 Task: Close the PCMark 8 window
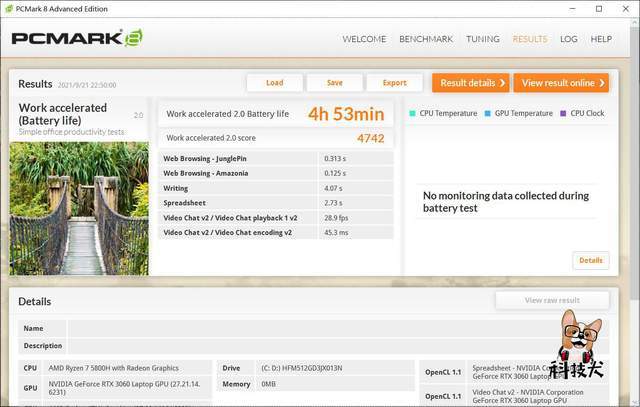[x=626, y=9]
